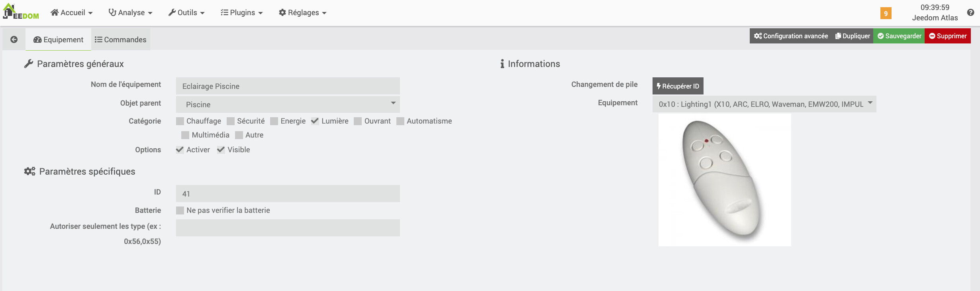The width and height of the screenshot is (980, 291).
Task: Open the help question mark icon
Action: pyautogui.click(x=970, y=12)
